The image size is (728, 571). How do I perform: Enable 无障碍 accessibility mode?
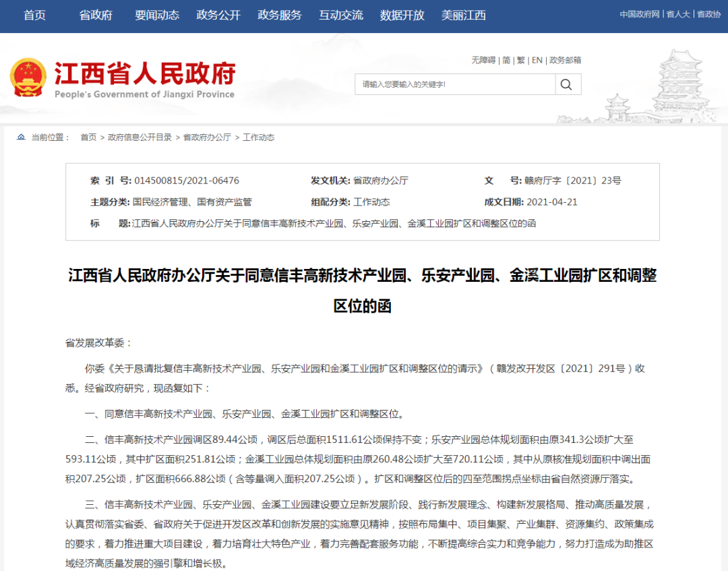(483, 61)
